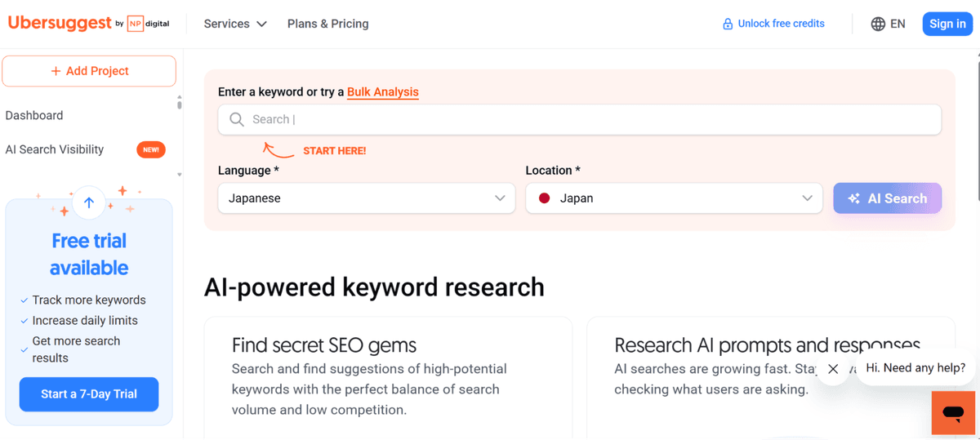Click the plus icon on Add Project
Screen dimensions: 980x440
click(56, 71)
